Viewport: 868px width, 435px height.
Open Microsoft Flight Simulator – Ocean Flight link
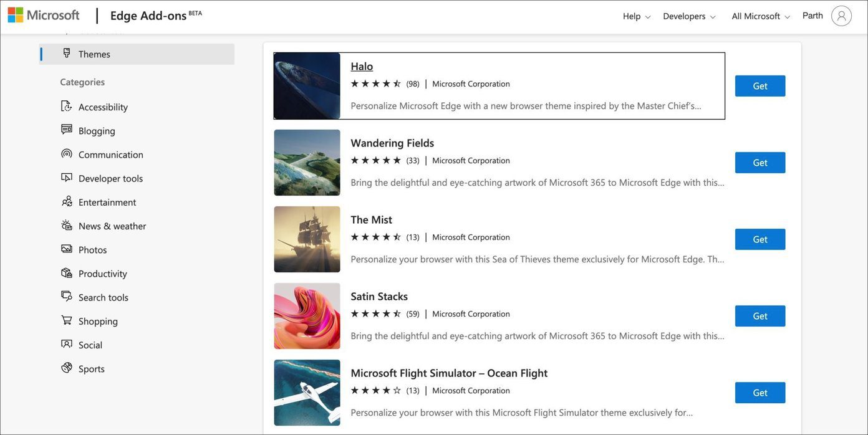449,373
